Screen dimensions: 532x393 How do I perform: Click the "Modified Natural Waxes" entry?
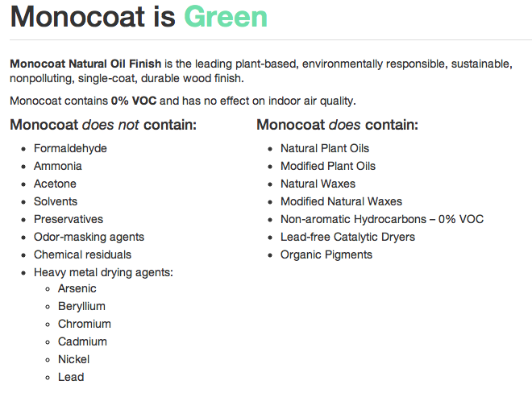coord(341,201)
